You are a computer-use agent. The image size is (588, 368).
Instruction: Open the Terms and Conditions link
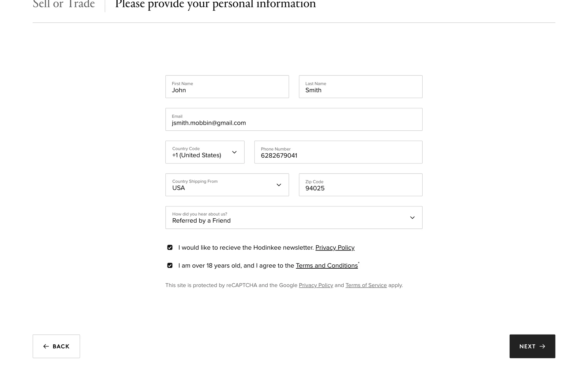coord(326,266)
